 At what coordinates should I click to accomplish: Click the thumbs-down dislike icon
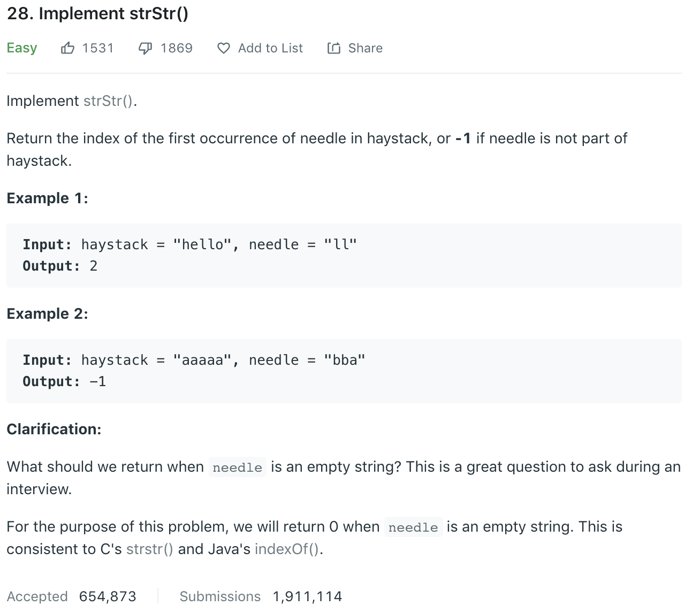145,48
